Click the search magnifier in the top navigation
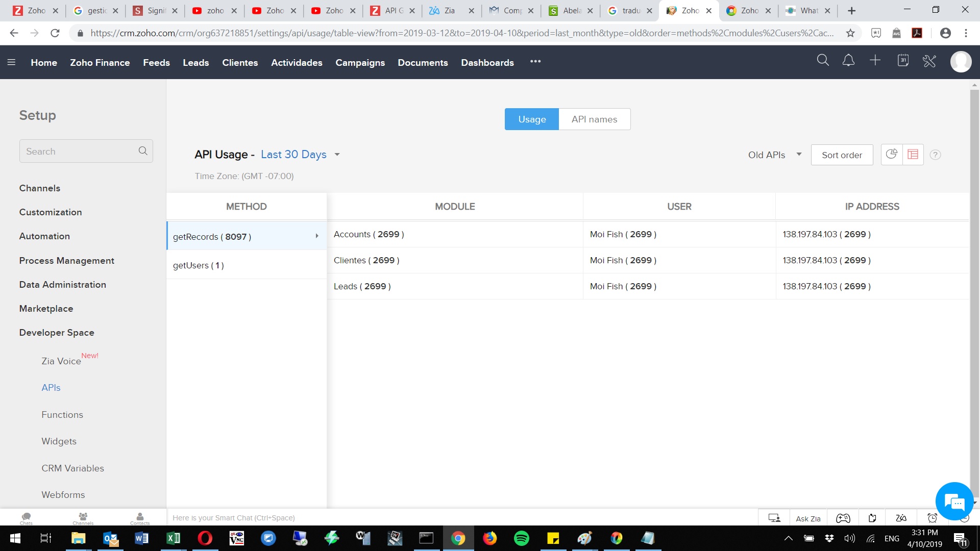Viewport: 980px width, 551px height. point(823,61)
